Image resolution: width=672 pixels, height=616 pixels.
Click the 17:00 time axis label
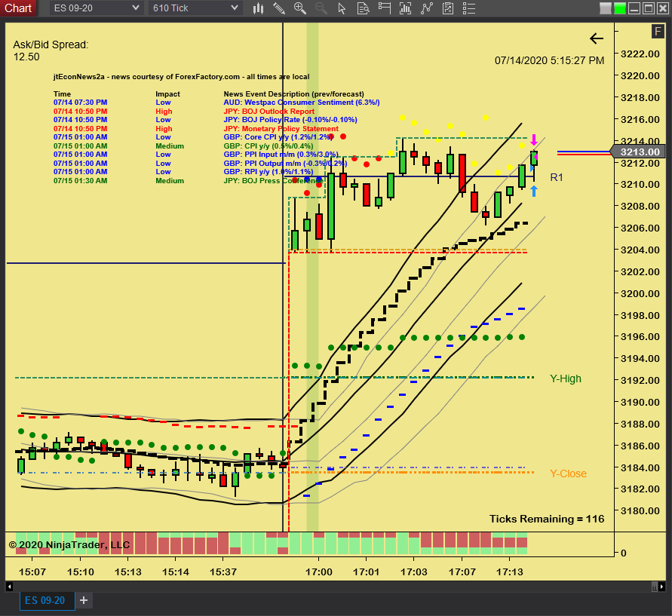(x=318, y=572)
